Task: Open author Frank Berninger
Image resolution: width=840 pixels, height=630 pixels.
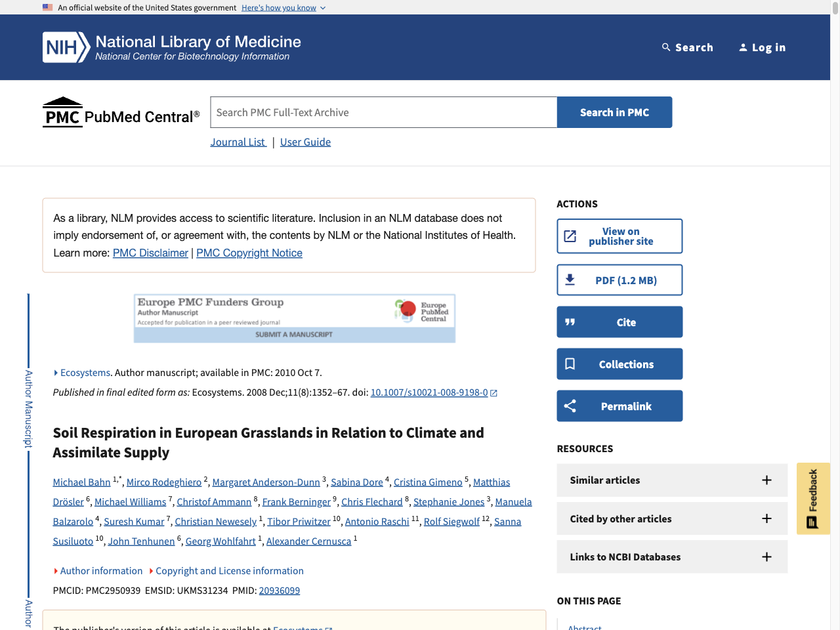Action: pyautogui.click(x=297, y=502)
